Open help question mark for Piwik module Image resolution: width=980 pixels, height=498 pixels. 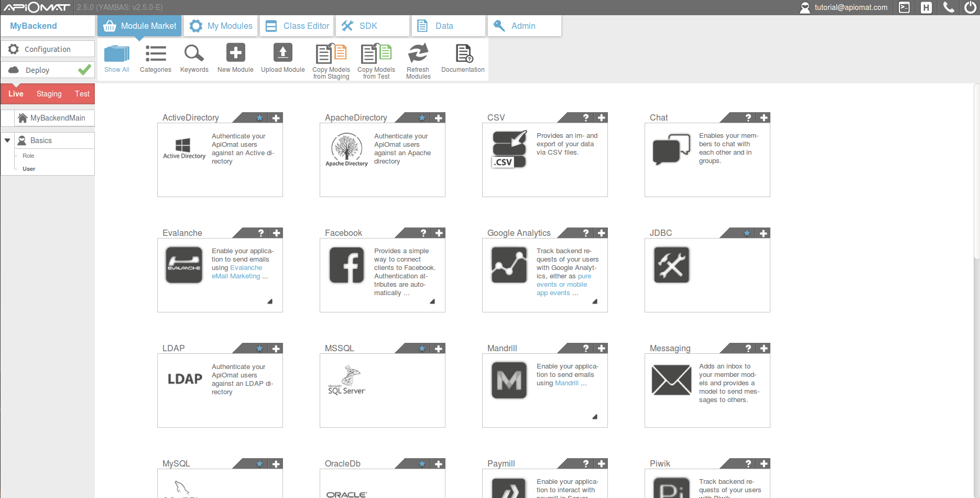pos(748,464)
